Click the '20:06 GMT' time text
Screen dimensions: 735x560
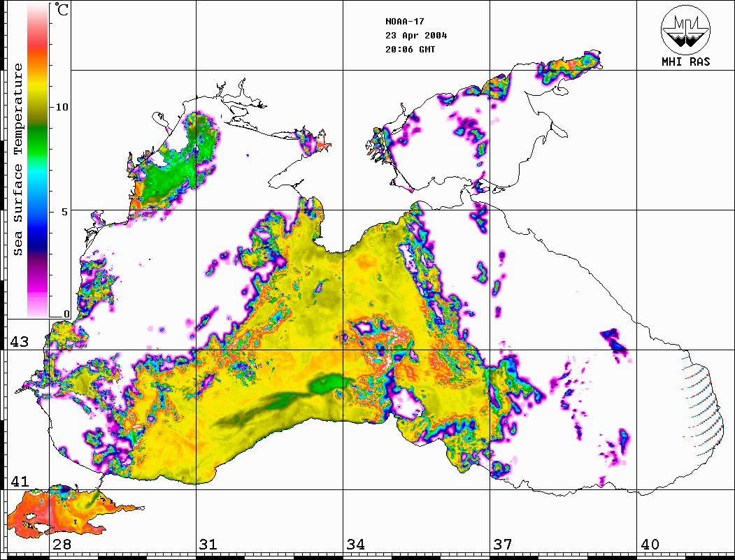tap(410, 50)
